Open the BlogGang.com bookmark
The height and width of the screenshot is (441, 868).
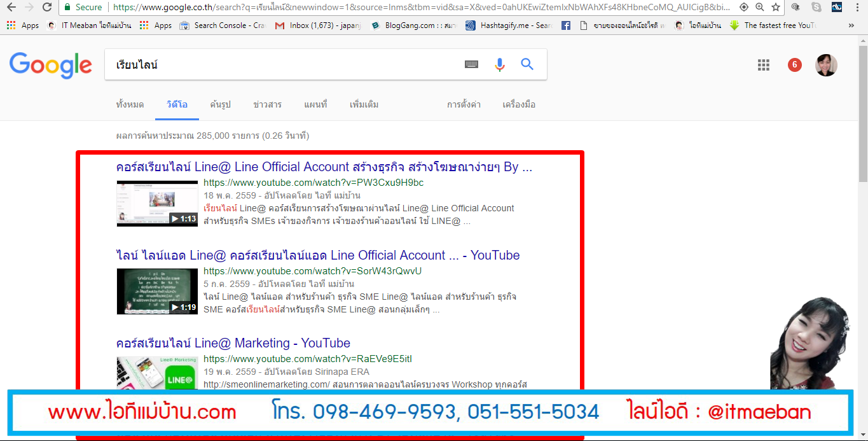pyautogui.click(x=414, y=25)
